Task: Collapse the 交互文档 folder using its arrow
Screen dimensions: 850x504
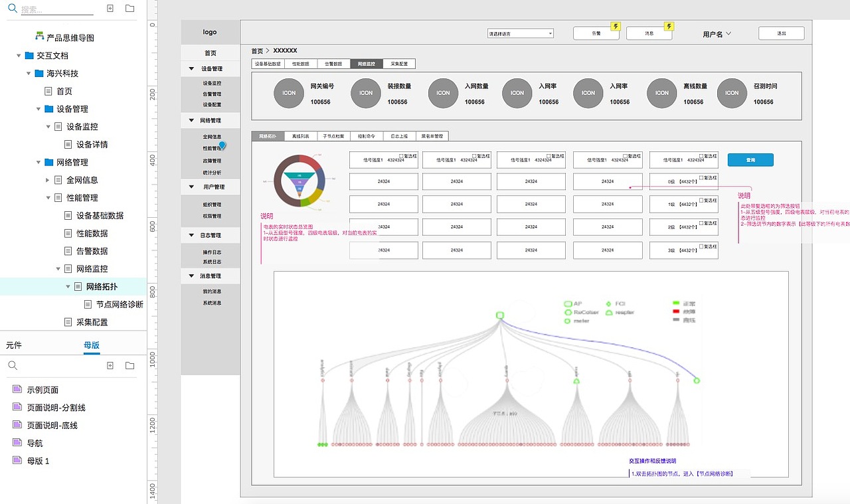Action: click(19, 56)
